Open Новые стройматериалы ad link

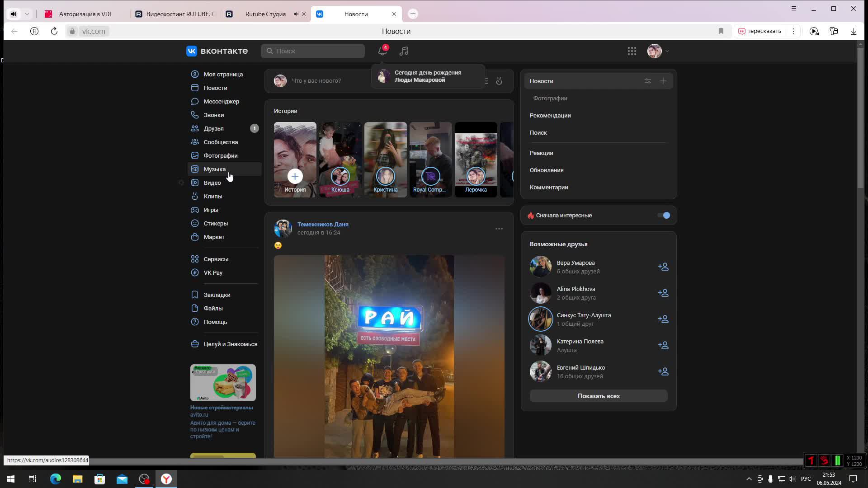pyautogui.click(x=222, y=408)
